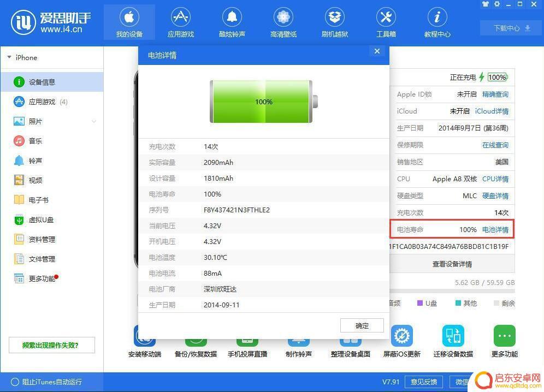
Task: Click the 确定 button
Action: pyautogui.click(x=362, y=326)
